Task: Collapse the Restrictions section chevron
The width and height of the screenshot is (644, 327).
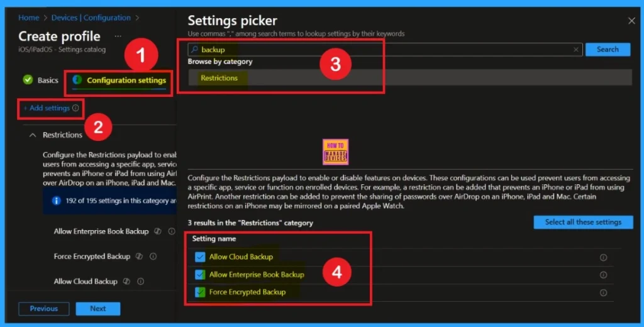Action: coord(33,135)
